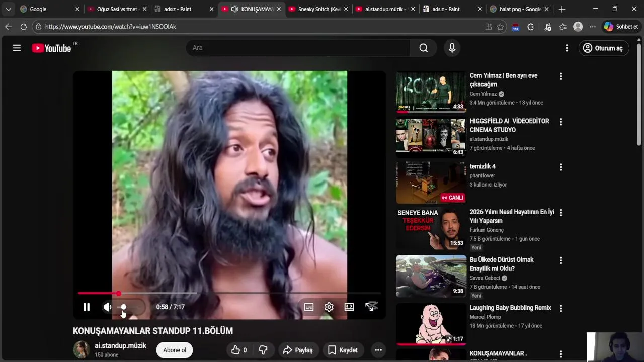Open the ai.standup.müzik channel avatar

[82, 350]
